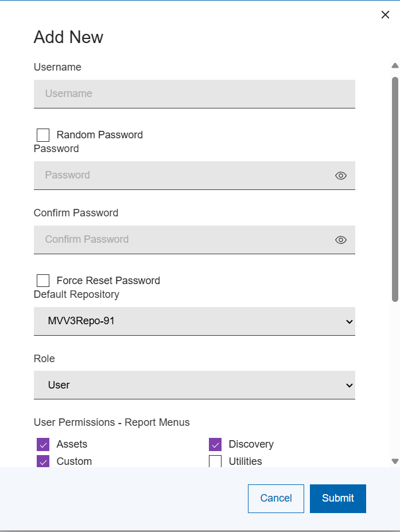Reveal Confirm Password via its eye icon
The height and width of the screenshot is (532, 400).
click(341, 240)
